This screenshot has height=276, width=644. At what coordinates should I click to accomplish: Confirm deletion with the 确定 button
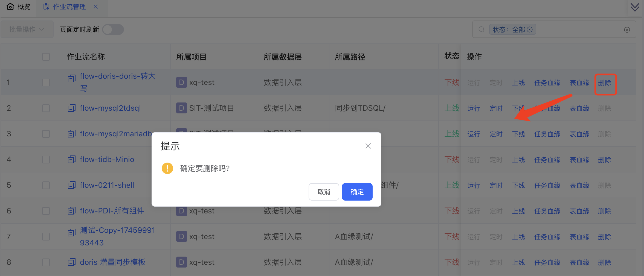pyautogui.click(x=357, y=192)
